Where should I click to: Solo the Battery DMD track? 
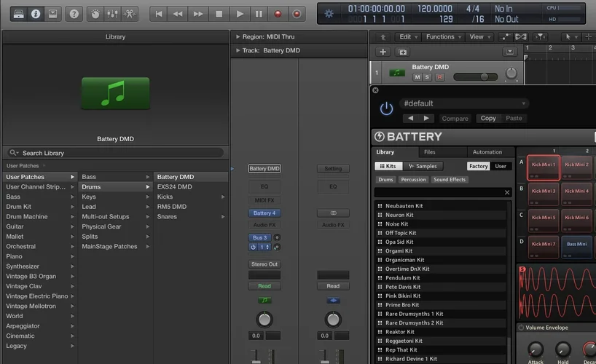click(x=428, y=77)
